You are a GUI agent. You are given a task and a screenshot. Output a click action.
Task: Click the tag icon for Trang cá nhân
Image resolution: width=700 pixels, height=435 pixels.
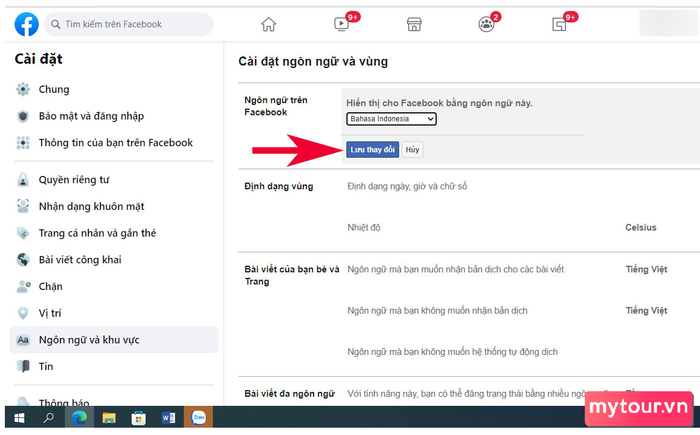23,233
